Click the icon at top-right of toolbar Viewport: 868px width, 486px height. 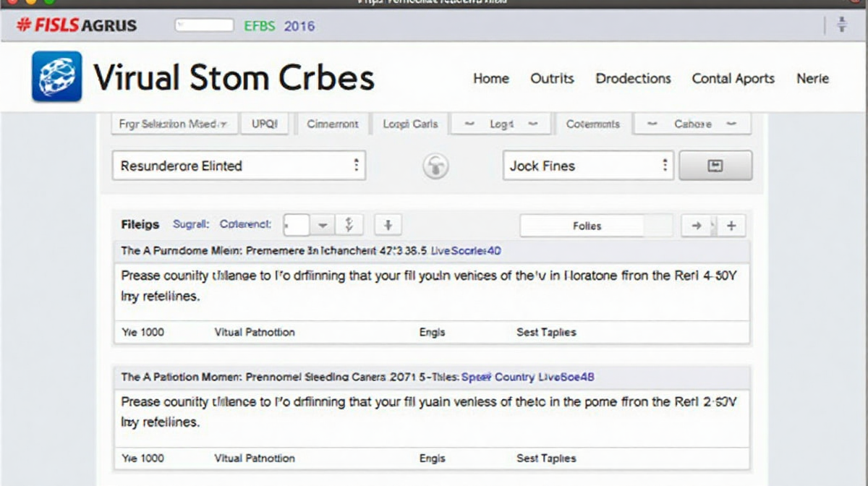[841, 25]
